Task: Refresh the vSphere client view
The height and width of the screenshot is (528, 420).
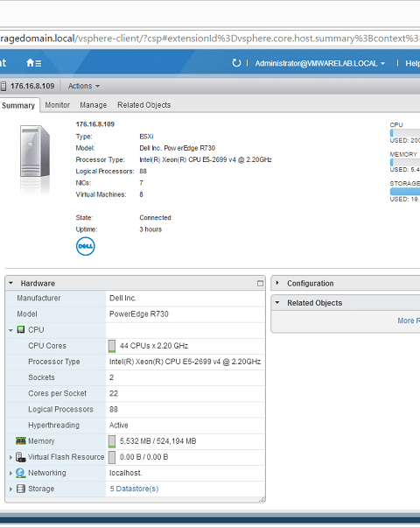Action: [236, 63]
